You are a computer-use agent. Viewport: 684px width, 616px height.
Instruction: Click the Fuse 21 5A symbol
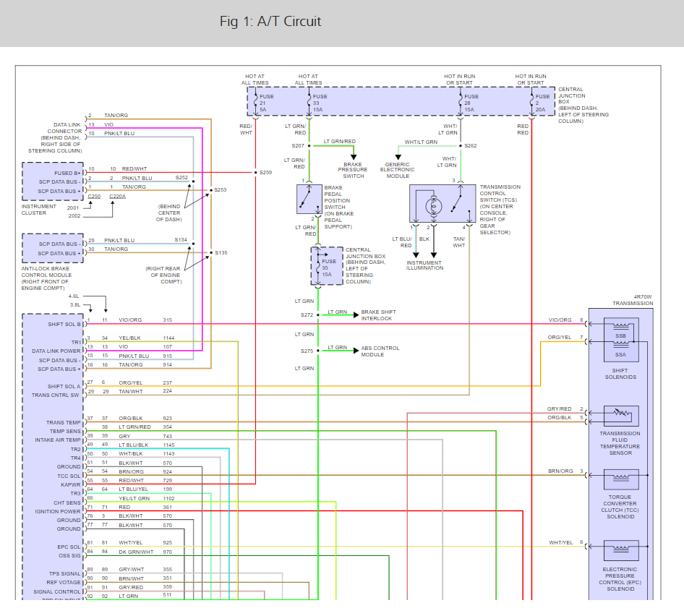click(256, 103)
